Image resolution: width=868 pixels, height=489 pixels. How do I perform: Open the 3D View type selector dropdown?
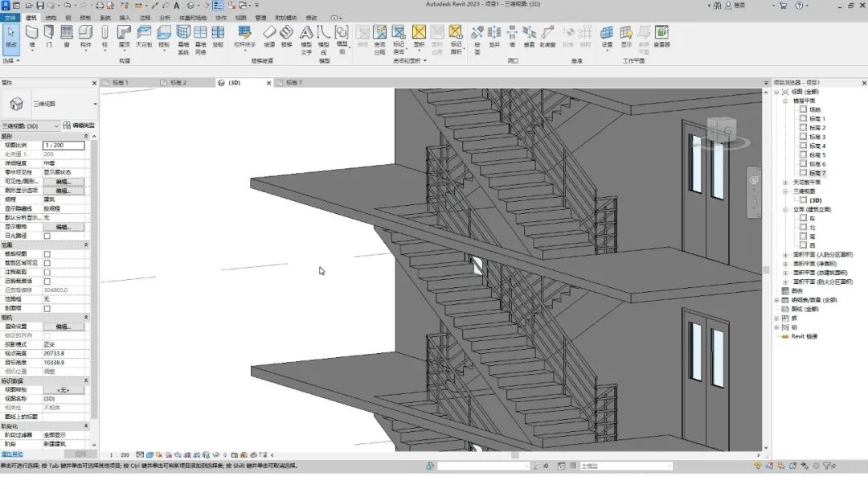[x=51, y=104]
